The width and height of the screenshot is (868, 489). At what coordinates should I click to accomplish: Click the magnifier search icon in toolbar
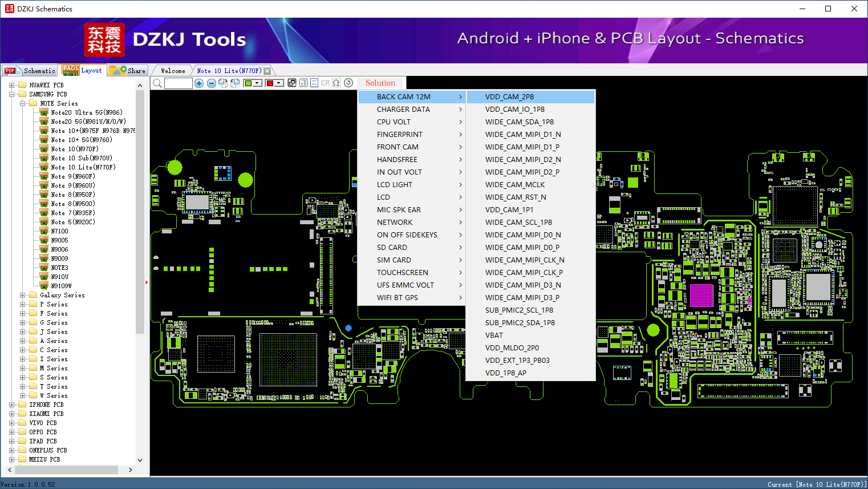157,83
